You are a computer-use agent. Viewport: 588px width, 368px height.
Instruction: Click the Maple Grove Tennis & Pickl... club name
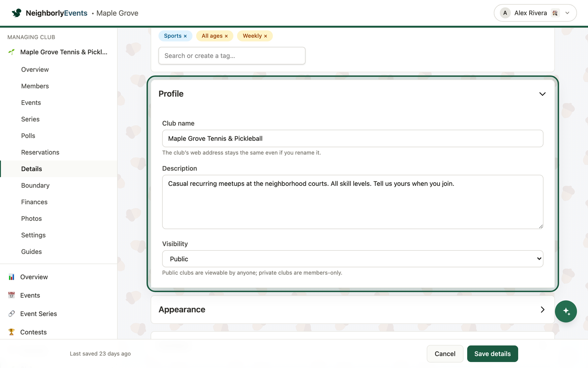point(64,52)
